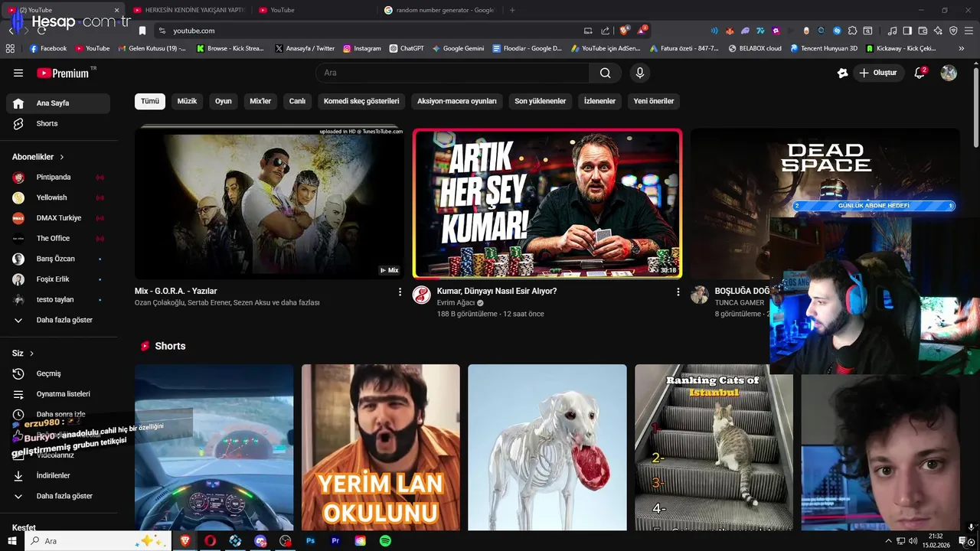Show hidden system tray icons
Viewport: 980px width, 551px height.
click(888, 541)
